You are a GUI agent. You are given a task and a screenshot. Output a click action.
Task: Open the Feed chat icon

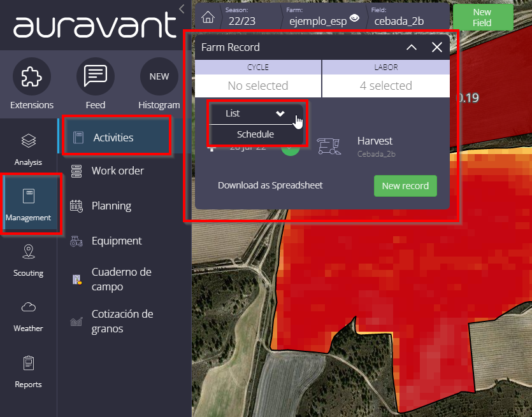(96, 76)
